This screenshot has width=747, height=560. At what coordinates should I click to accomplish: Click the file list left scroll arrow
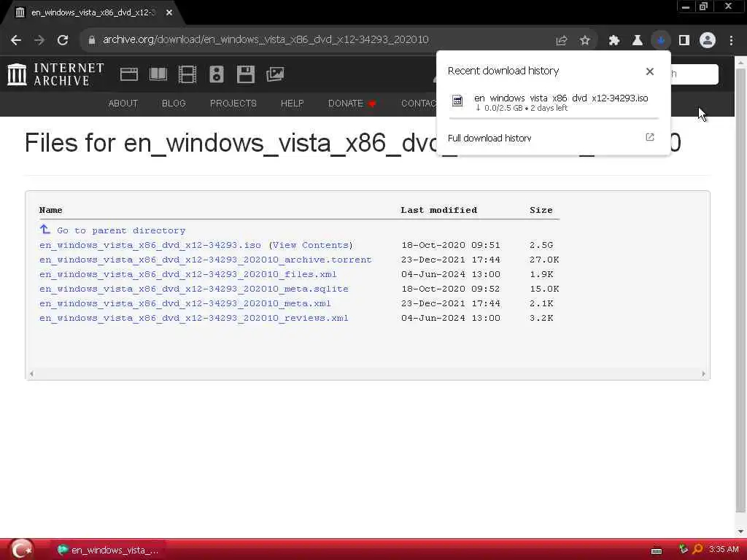coord(31,374)
